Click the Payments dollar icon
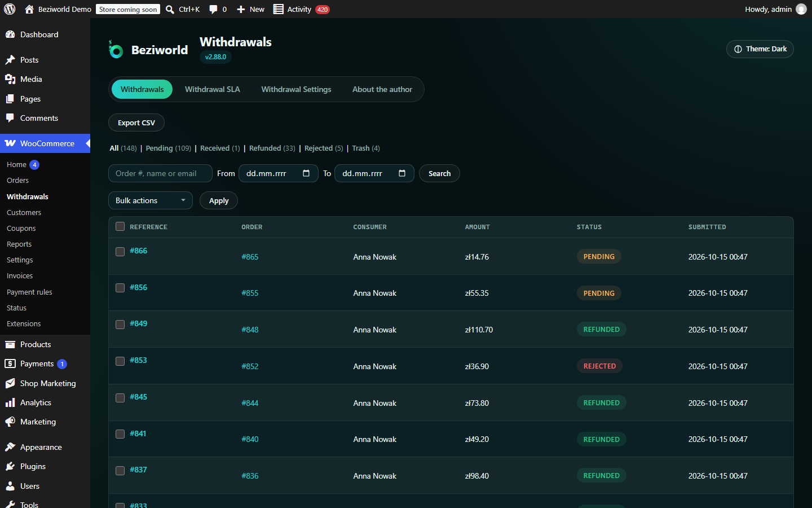Viewport: 812px width, 508px height. coord(10,364)
